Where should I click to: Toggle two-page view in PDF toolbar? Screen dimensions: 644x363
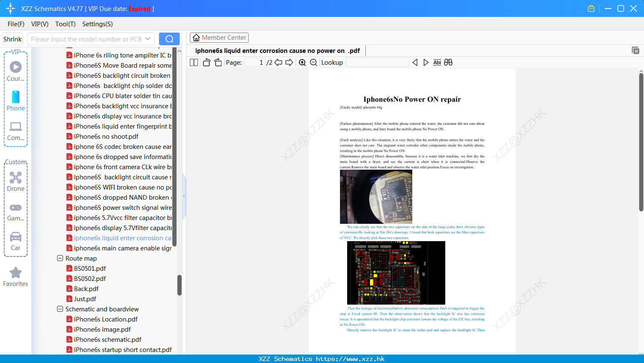pos(194,63)
